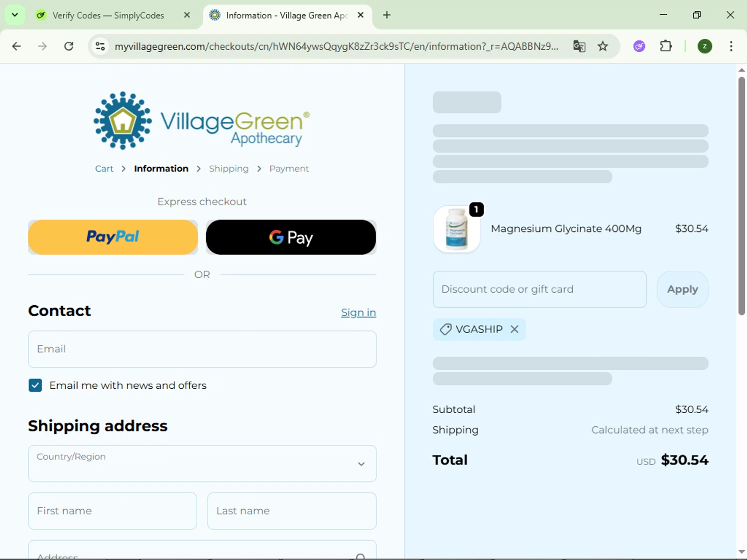The height and width of the screenshot is (560, 747).
Task: Pay with Google Pay button
Action: [x=291, y=237]
